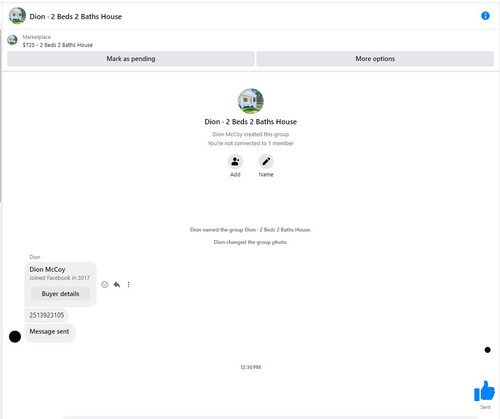Click the black sender avatar next to Message sent
Viewport: 500px width, 419px height.
point(15,337)
